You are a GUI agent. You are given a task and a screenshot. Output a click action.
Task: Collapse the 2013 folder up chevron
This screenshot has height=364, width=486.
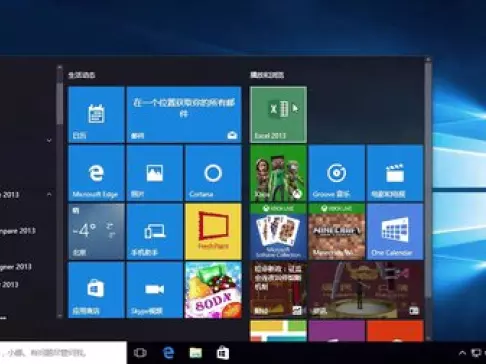[x=49, y=194]
